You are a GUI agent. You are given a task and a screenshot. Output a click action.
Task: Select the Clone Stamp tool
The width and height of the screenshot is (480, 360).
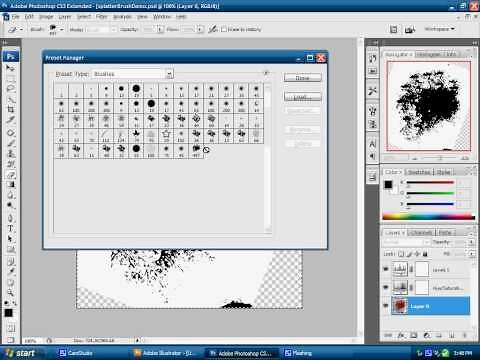click(10, 154)
